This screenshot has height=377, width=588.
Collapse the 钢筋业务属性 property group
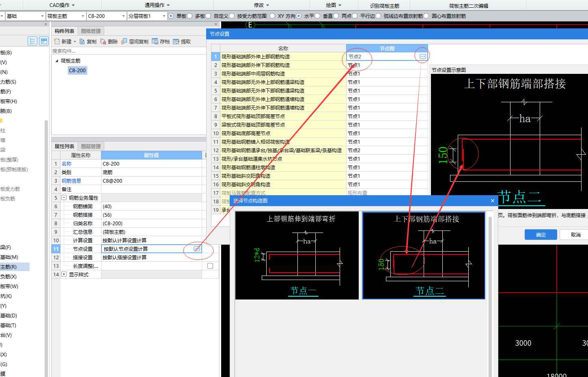(64, 198)
